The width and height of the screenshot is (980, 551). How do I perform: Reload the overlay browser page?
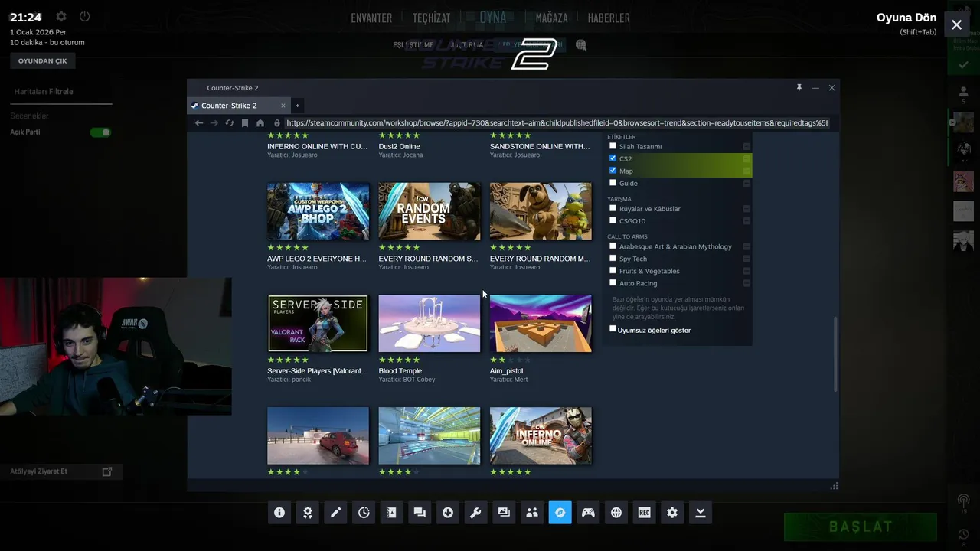pos(230,122)
